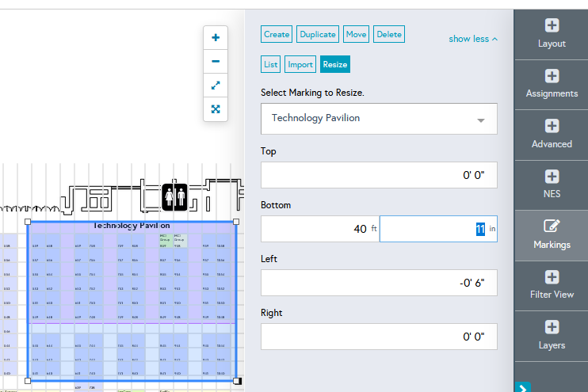Switch to the List tab
This screenshot has width=588, height=392.
coord(271,65)
